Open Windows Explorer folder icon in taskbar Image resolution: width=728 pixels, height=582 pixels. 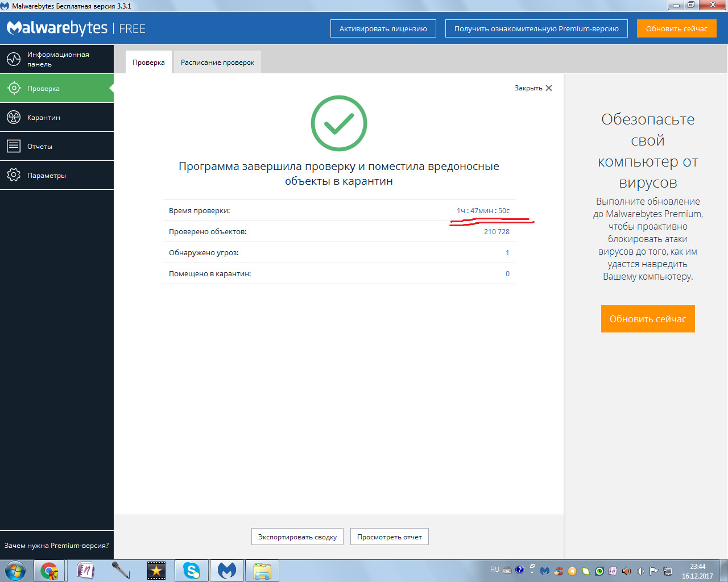point(262,570)
